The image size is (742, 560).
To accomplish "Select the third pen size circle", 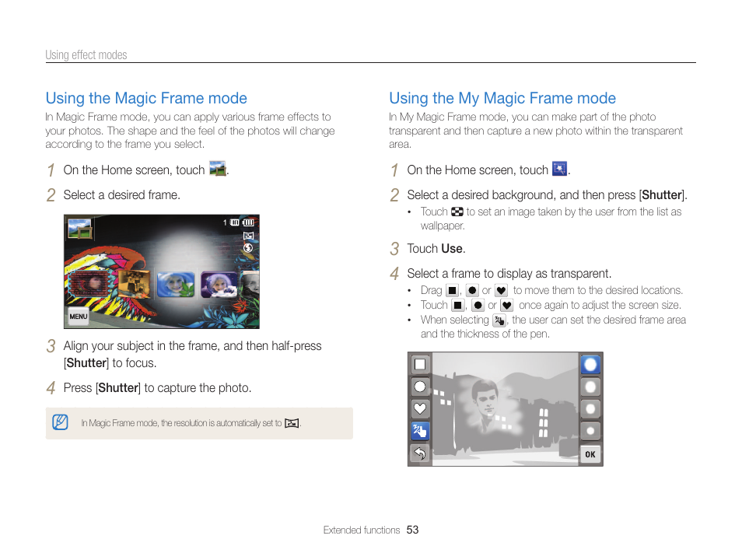I will click(590, 408).
